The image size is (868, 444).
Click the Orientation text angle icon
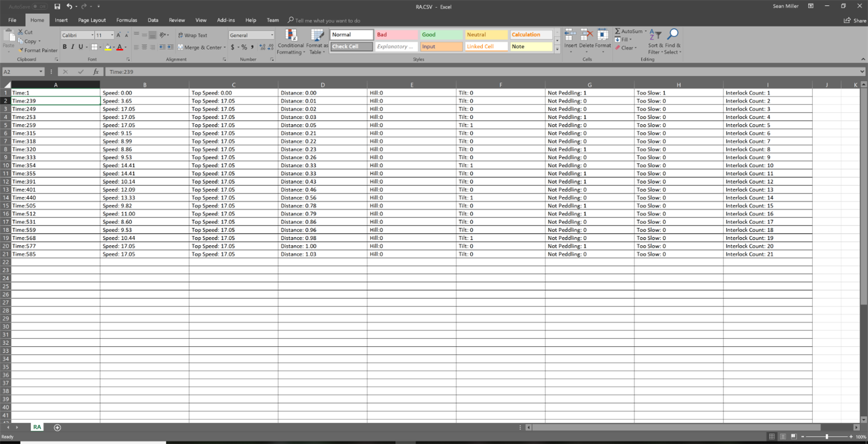pos(162,35)
